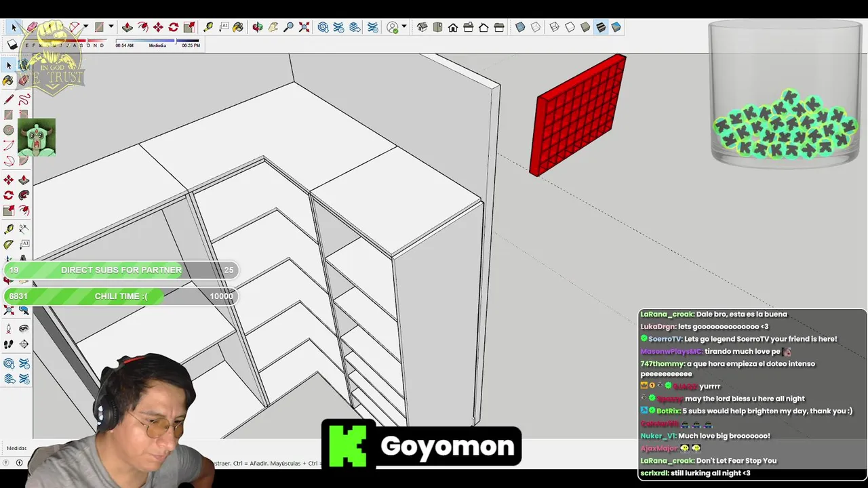Switch to Front view
This screenshot has width=868, height=488.
453,27
